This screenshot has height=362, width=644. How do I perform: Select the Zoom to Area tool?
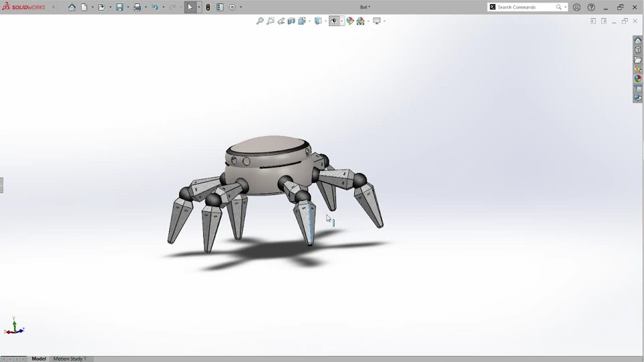click(x=270, y=21)
